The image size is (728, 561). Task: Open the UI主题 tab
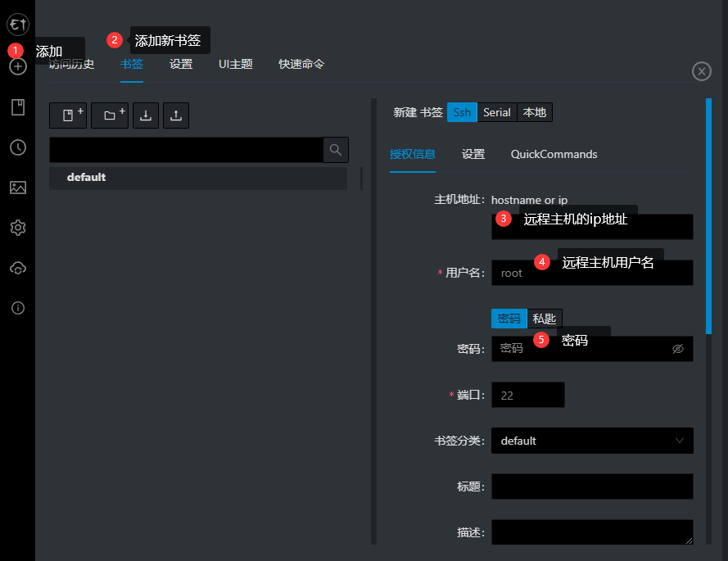236,64
